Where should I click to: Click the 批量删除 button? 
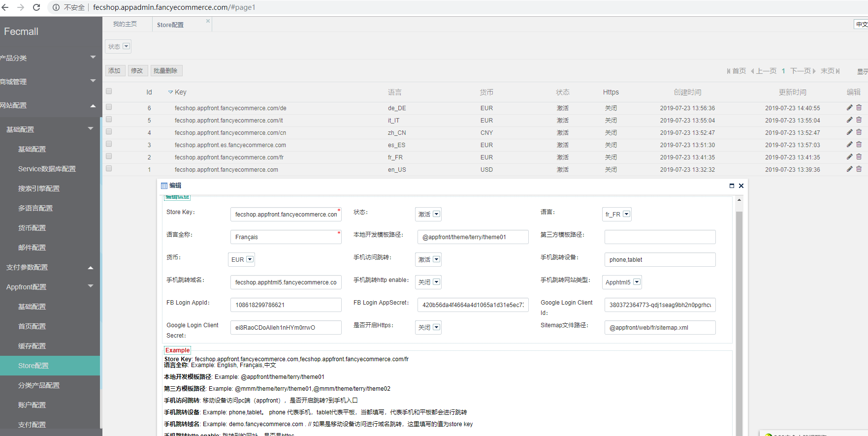pyautogui.click(x=166, y=70)
